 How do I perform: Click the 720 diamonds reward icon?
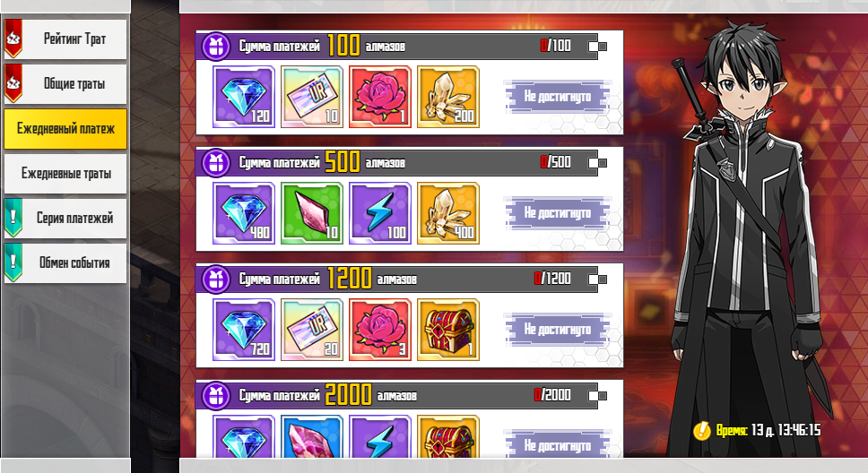(x=244, y=330)
